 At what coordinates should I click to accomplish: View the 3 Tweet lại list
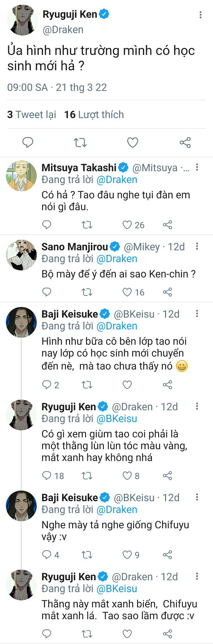(x=32, y=115)
